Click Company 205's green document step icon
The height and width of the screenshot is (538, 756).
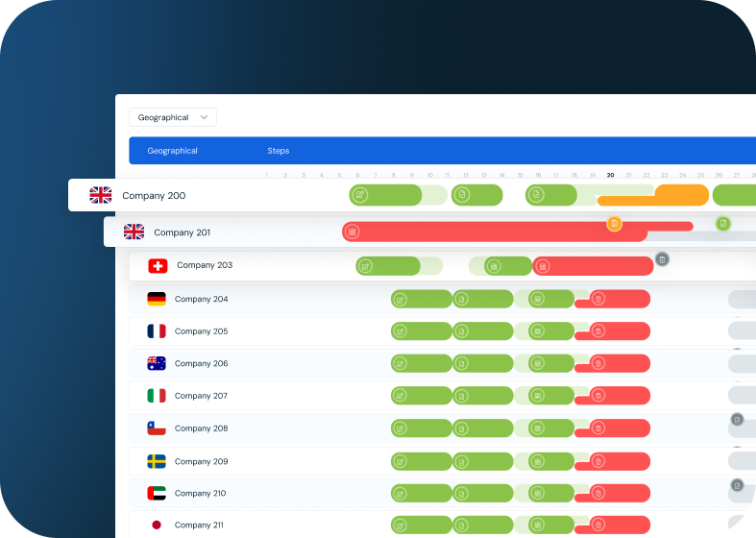(x=461, y=331)
